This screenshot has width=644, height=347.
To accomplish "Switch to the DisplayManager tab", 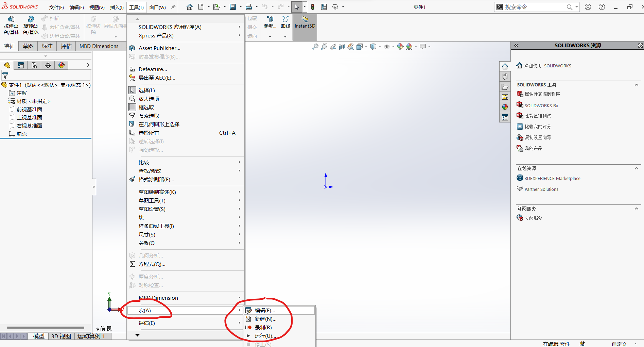I will click(62, 65).
